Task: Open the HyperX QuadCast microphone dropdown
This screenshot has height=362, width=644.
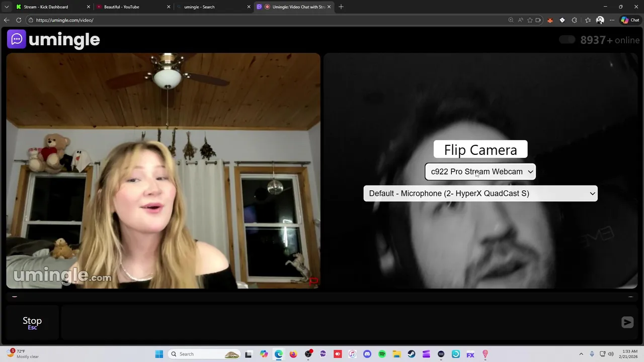Action: (480, 193)
